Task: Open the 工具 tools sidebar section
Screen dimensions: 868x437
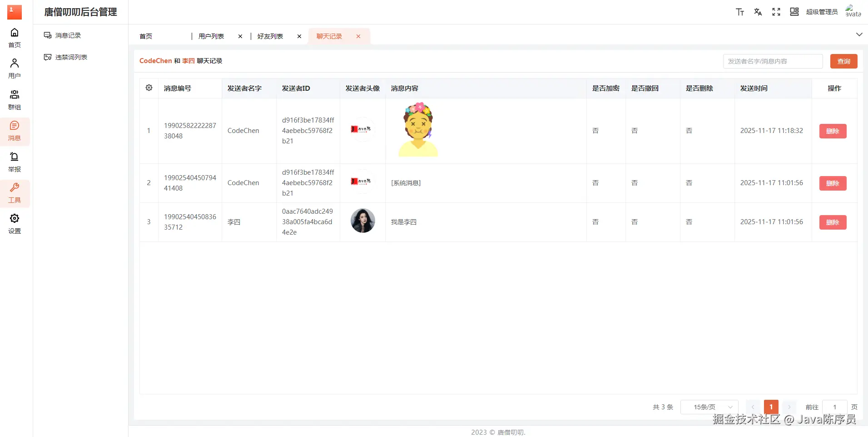Action: tap(15, 193)
